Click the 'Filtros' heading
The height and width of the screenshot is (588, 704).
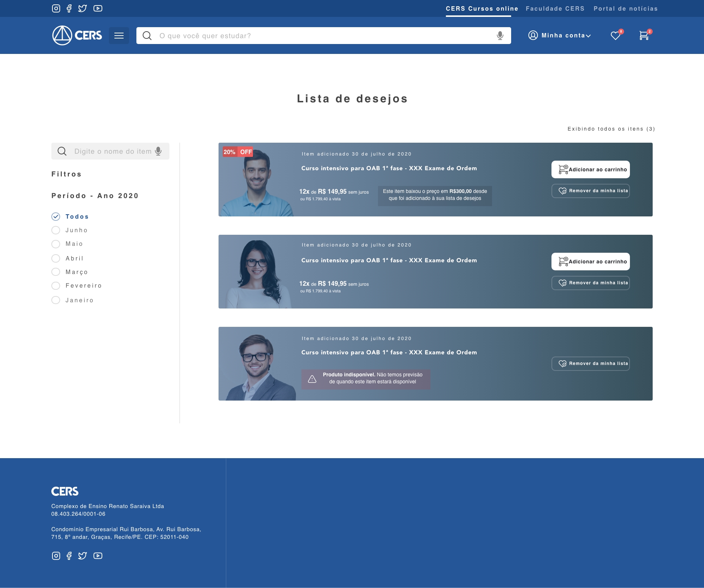[66, 174]
